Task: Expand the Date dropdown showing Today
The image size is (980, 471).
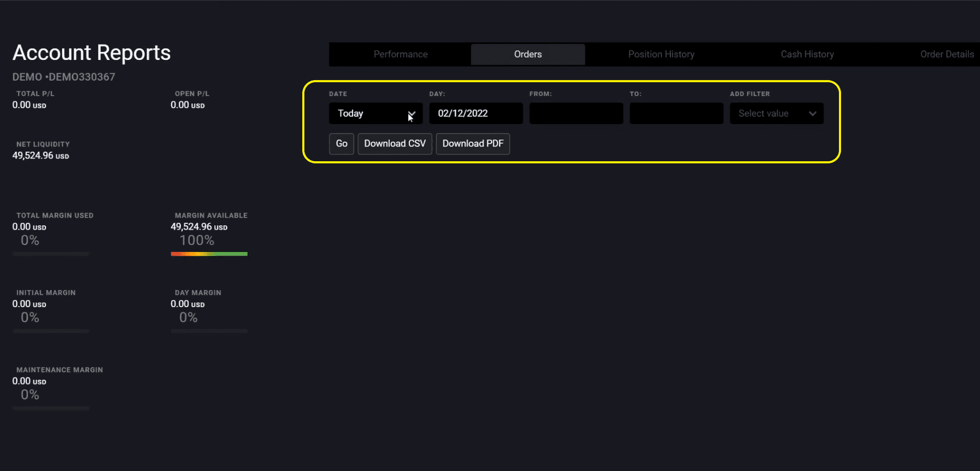Action: pyautogui.click(x=375, y=114)
